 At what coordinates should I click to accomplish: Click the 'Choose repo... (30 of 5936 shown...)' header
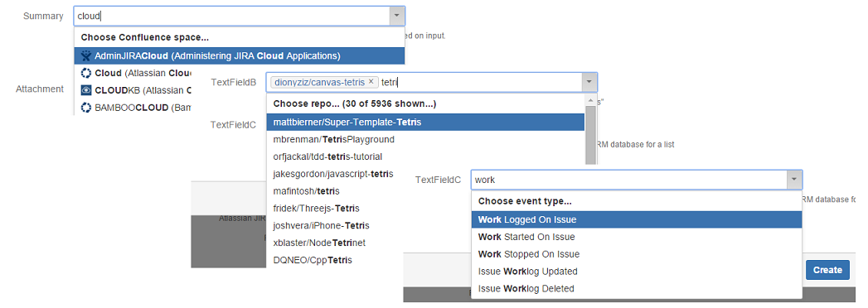(355, 103)
